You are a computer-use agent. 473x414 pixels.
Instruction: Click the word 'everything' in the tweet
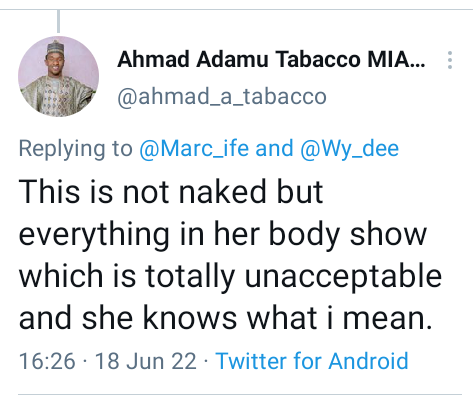(x=94, y=235)
